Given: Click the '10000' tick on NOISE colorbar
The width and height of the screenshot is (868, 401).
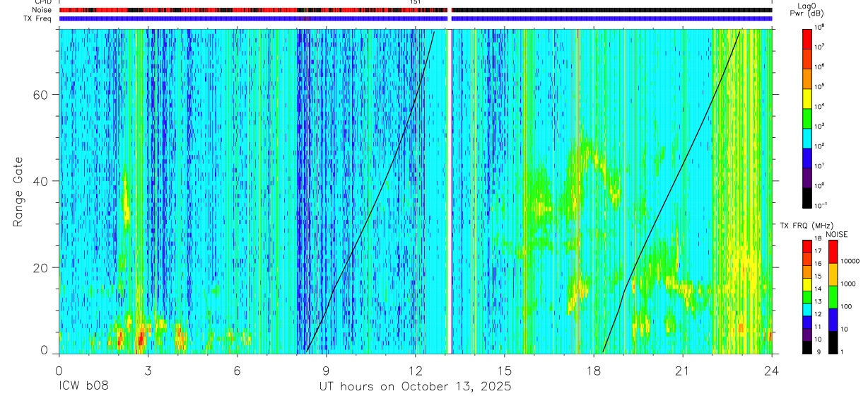Looking at the screenshot, I should coord(851,262).
